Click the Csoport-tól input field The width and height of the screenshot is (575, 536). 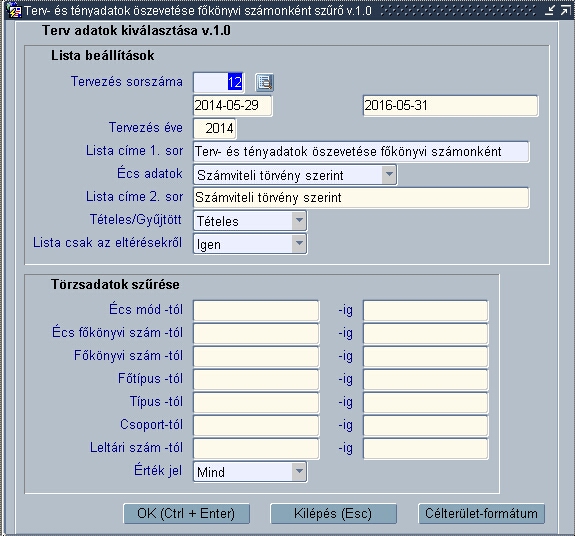(256, 425)
